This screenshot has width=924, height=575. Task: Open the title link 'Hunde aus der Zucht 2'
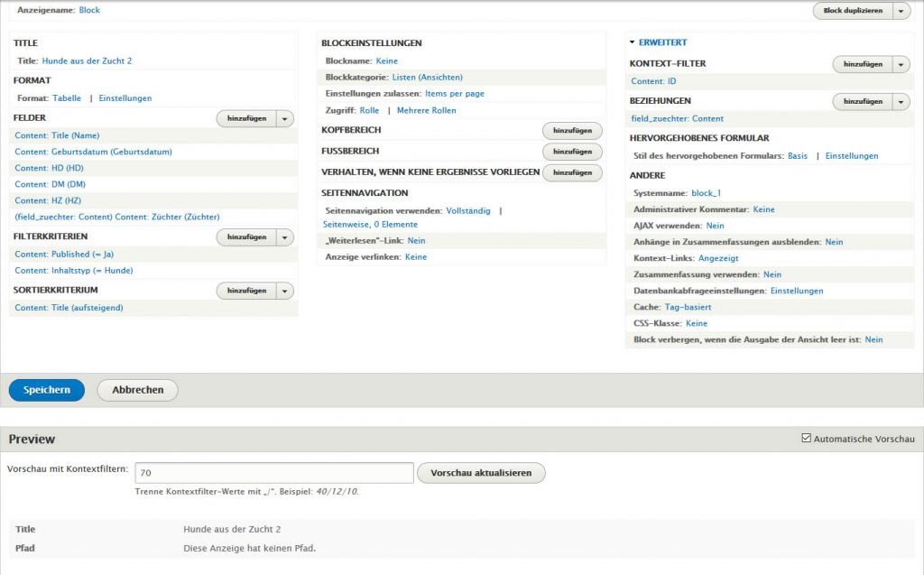point(87,61)
